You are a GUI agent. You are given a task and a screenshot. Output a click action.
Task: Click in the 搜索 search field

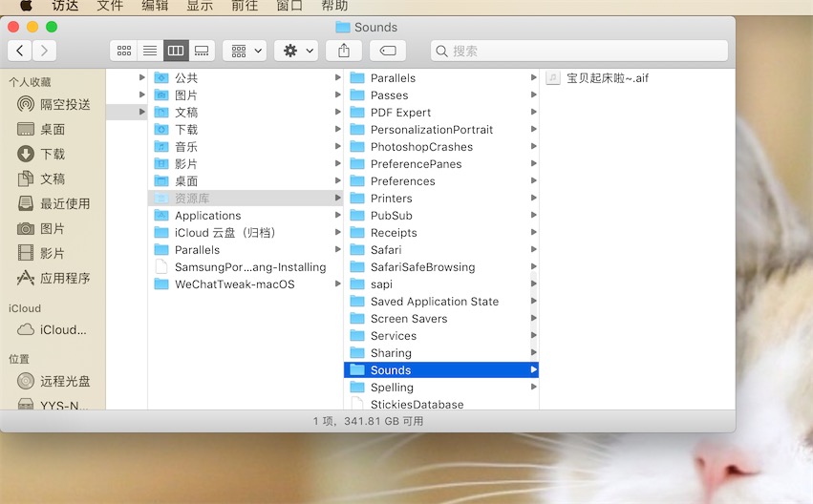[x=579, y=51]
